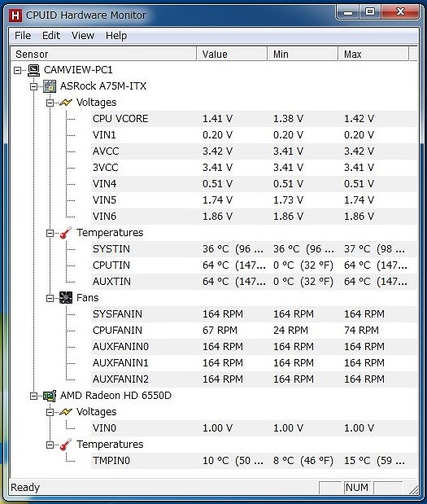Click the CAMVIEW-PC1 computer icon

(x=33, y=70)
